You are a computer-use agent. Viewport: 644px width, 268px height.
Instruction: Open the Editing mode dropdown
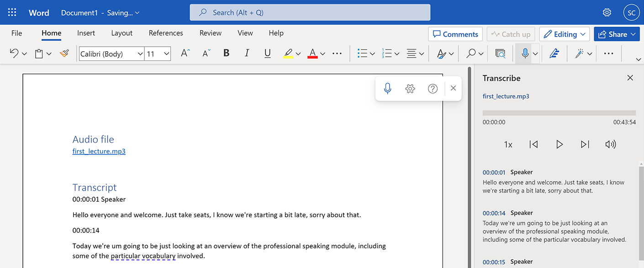tap(565, 34)
